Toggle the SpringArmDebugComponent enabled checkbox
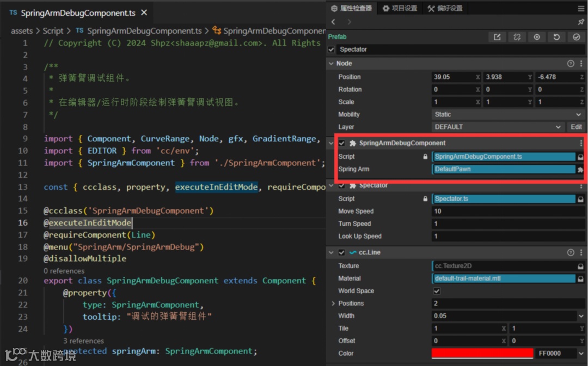This screenshot has height=366, width=588. pyautogui.click(x=341, y=143)
